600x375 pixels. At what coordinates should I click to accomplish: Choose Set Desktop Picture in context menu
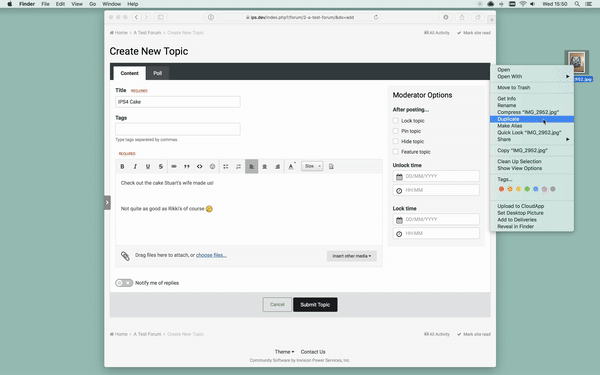click(x=532, y=213)
